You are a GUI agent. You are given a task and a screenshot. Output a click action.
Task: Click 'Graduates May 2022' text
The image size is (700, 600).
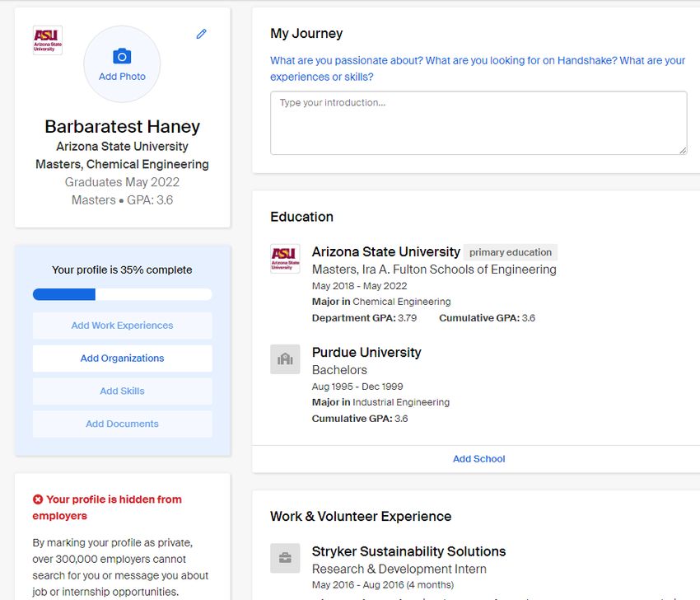[122, 182]
